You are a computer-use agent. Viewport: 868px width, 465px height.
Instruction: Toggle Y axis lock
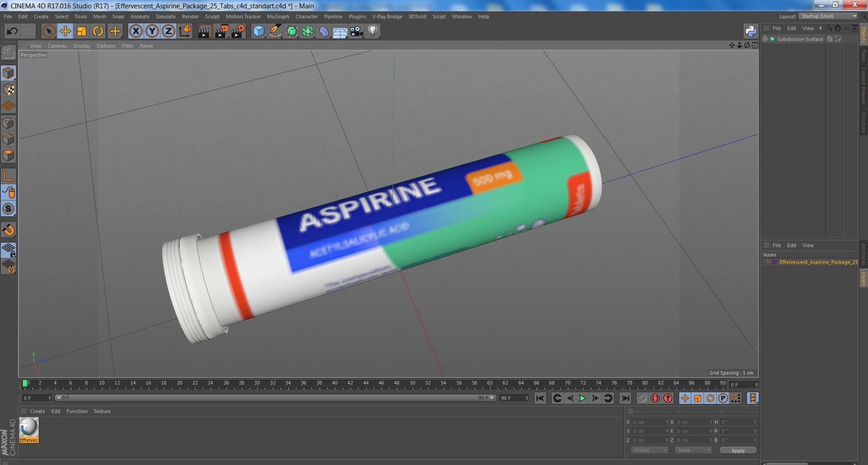tap(152, 31)
